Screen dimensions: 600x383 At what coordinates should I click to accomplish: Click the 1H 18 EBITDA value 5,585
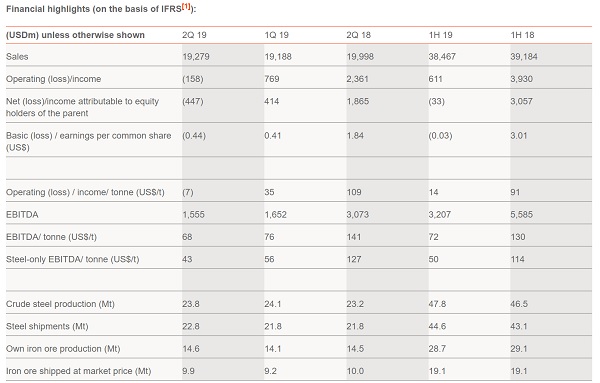(x=522, y=215)
